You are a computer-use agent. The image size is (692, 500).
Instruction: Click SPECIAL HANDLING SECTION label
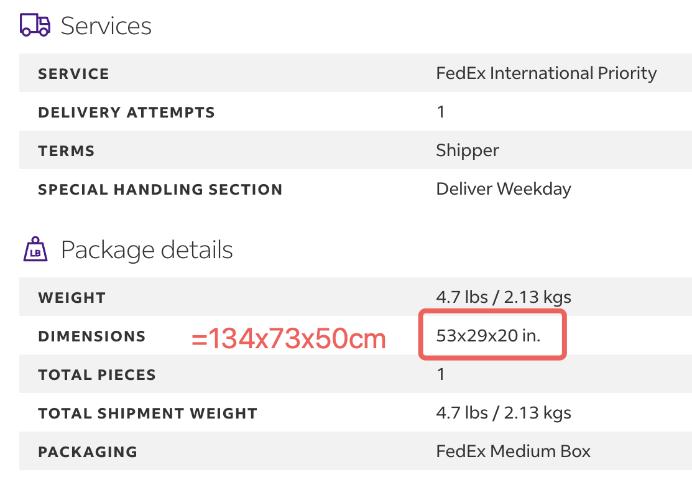pyautogui.click(x=160, y=189)
